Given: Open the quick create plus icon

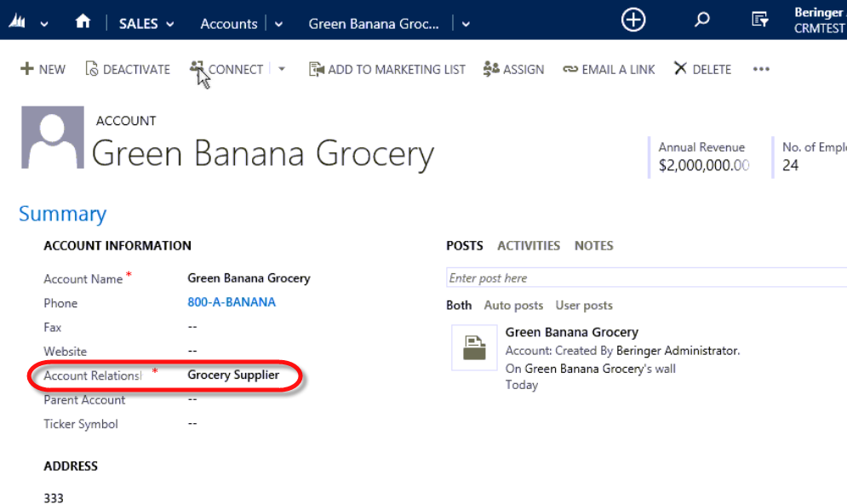Looking at the screenshot, I should click(x=633, y=20).
